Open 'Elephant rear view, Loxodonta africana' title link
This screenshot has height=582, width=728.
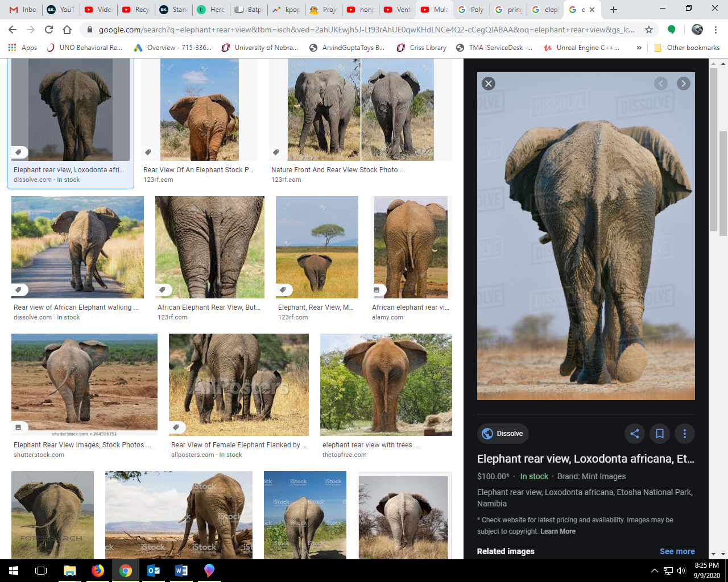(x=586, y=459)
